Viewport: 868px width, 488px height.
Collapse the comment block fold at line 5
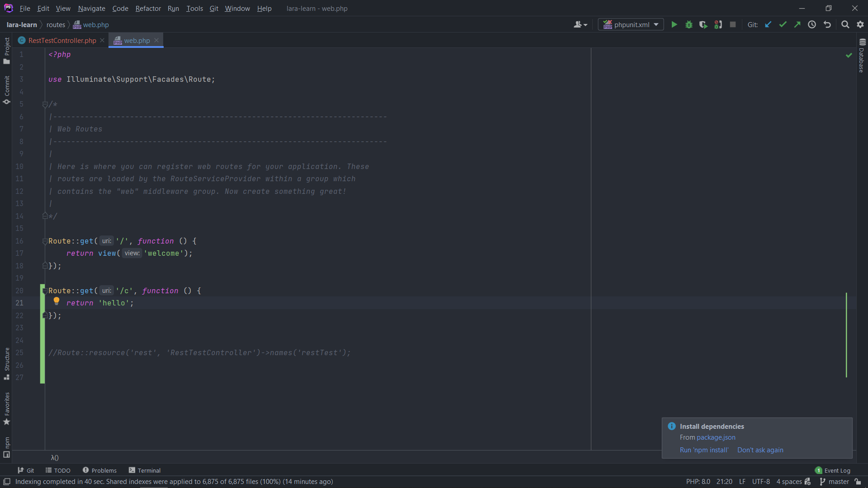(45, 104)
